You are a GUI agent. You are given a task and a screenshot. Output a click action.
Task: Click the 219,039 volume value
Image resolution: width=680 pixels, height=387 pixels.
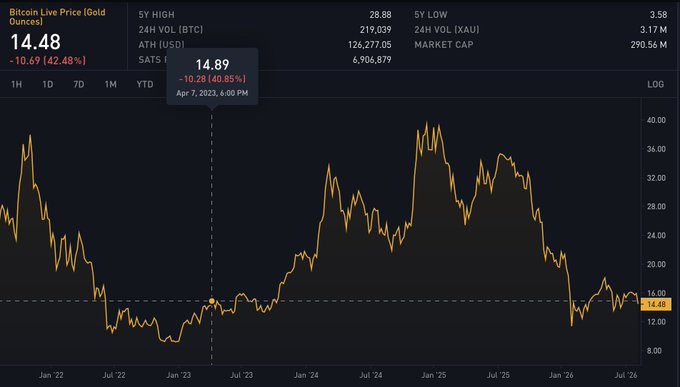[376, 30]
